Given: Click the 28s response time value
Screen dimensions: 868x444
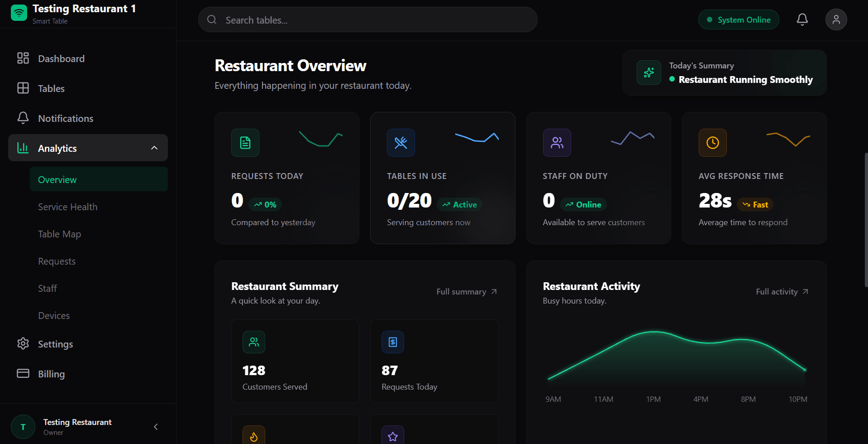Looking at the screenshot, I should [715, 201].
